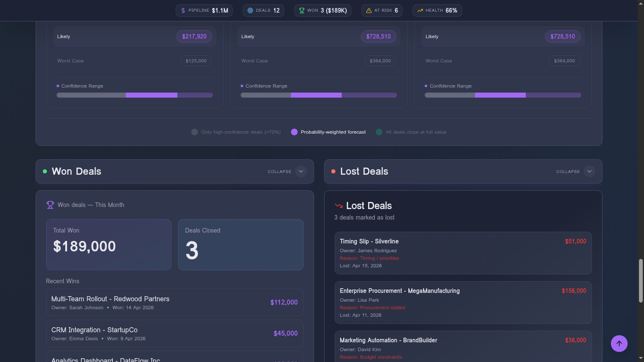Click the target Deals icon

point(250,10)
